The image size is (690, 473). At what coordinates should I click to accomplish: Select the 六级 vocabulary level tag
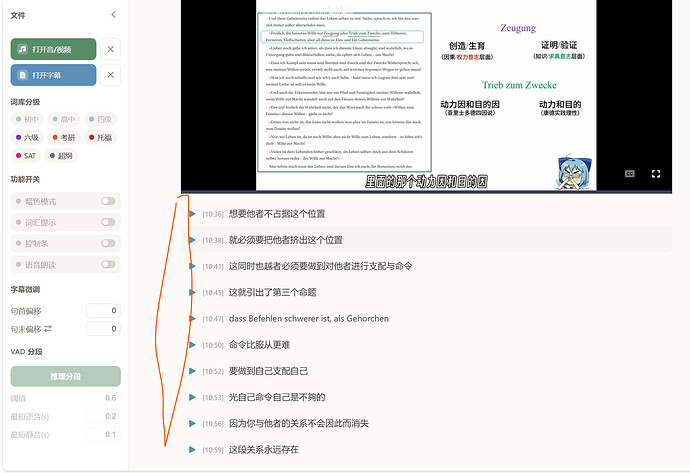point(27,137)
